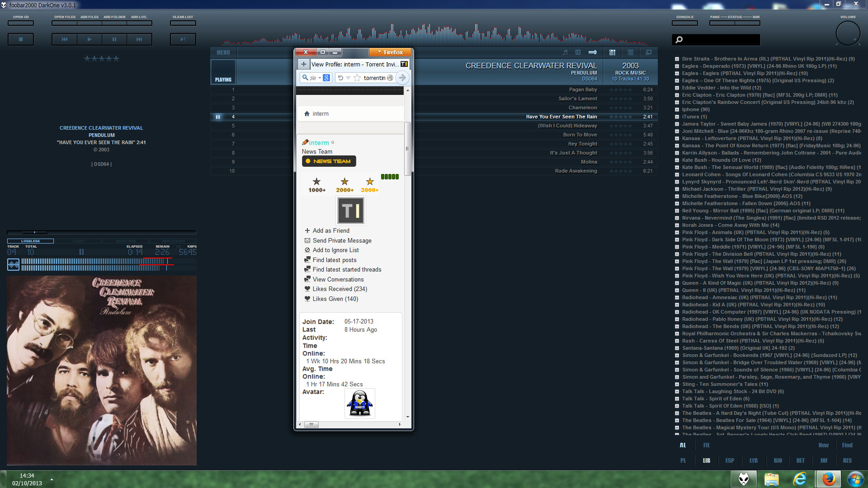The image size is (868, 488).
Task: Expand Eddie Vedder - Into the Wild
Action: tap(677, 88)
